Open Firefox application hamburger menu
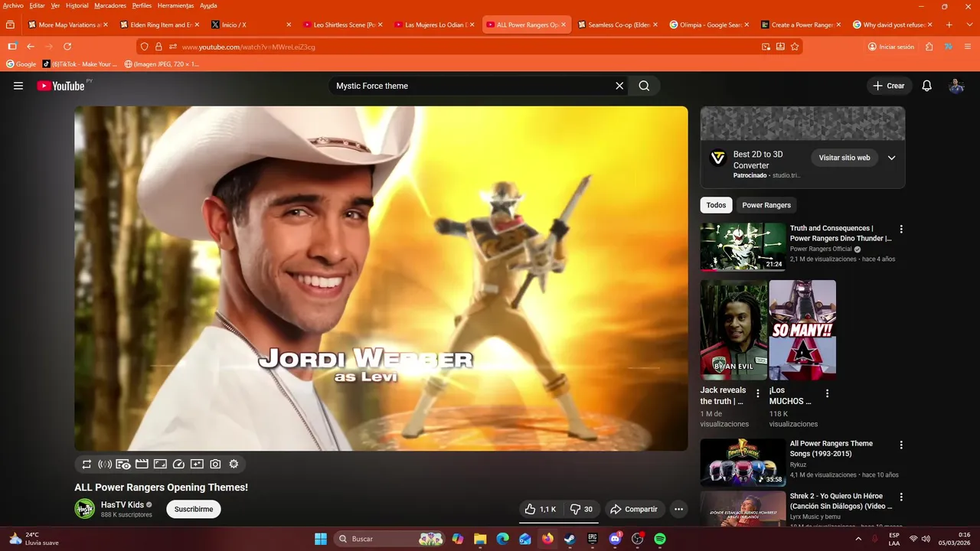 point(968,47)
